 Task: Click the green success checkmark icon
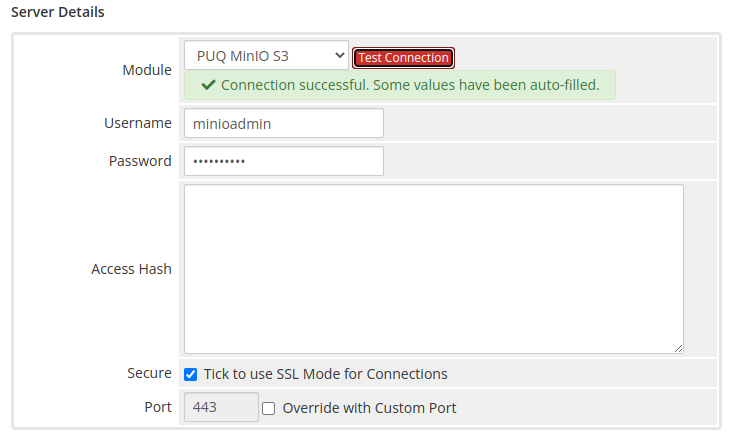pyautogui.click(x=208, y=85)
